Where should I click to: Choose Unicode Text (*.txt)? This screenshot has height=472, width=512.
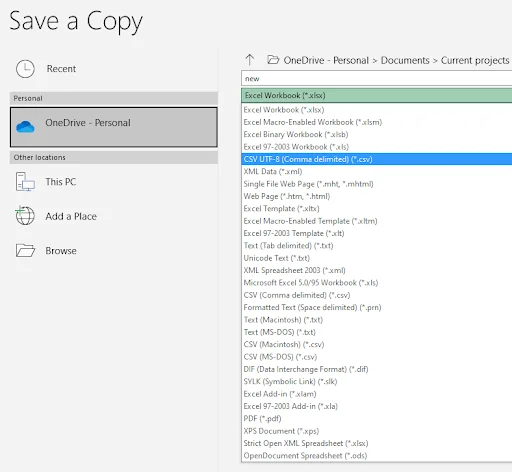(377, 258)
